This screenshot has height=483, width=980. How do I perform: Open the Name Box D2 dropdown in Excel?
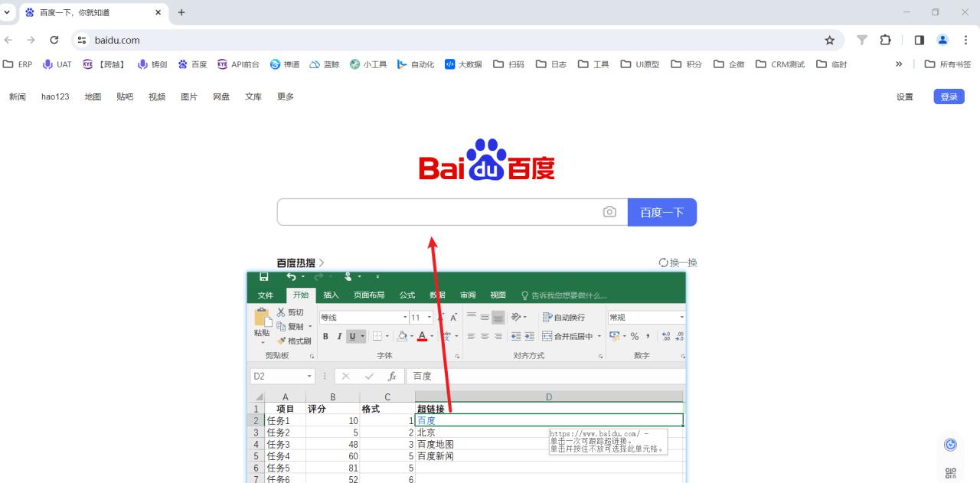[310, 377]
